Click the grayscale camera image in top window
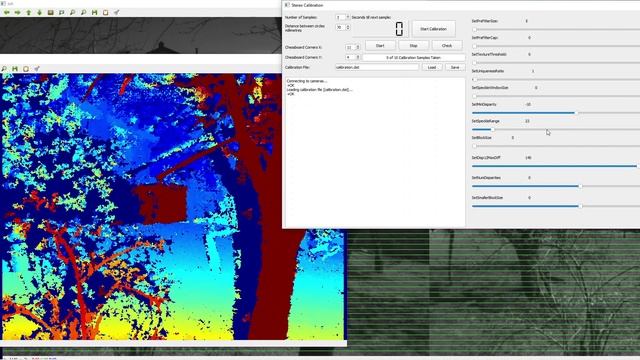The height and width of the screenshot is (360, 640). [x=141, y=35]
